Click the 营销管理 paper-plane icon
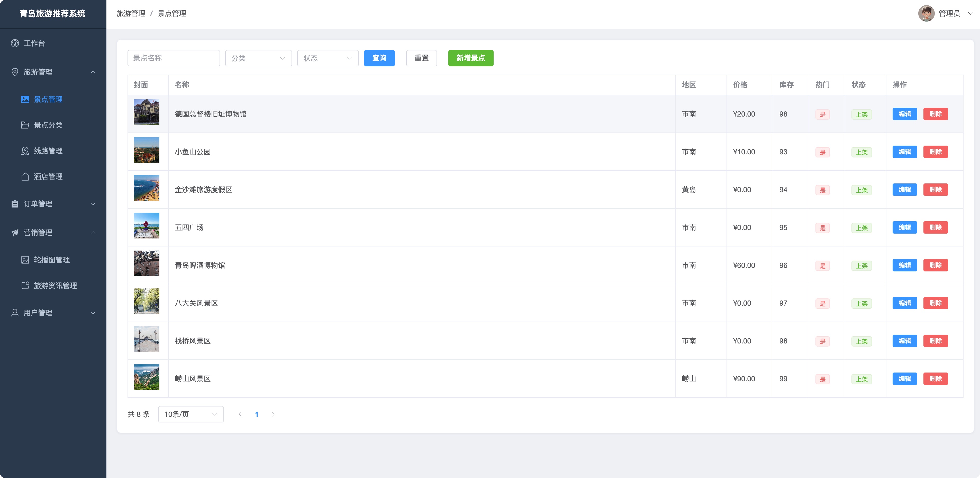Viewport: 980px width, 478px height. 15,233
